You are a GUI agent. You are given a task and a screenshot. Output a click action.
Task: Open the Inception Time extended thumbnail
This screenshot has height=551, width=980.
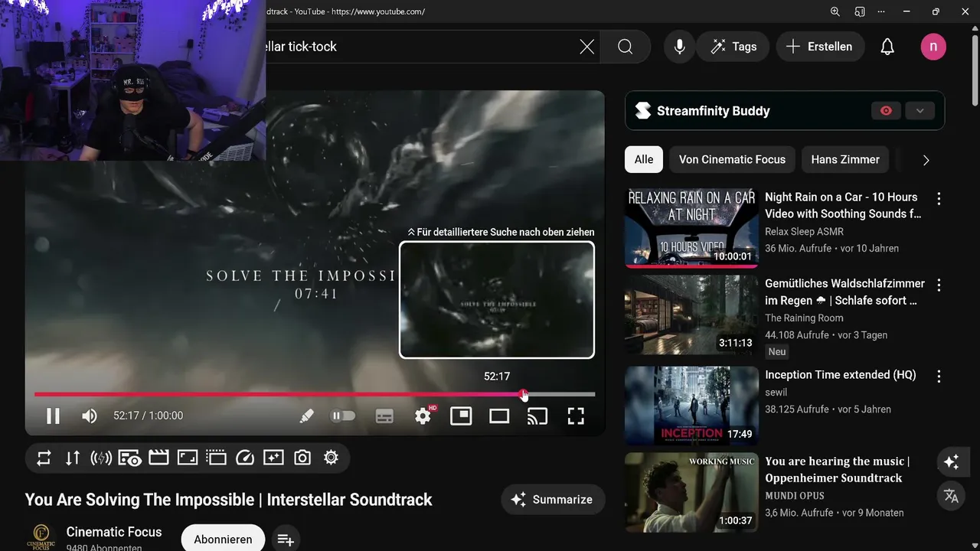click(x=691, y=406)
